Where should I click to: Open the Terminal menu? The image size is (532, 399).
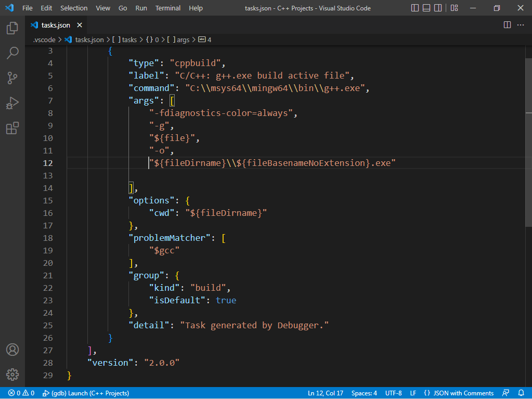[168, 8]
